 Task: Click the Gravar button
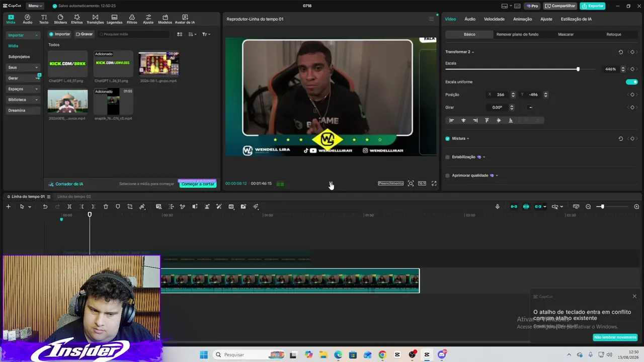(x=85, y=34)
